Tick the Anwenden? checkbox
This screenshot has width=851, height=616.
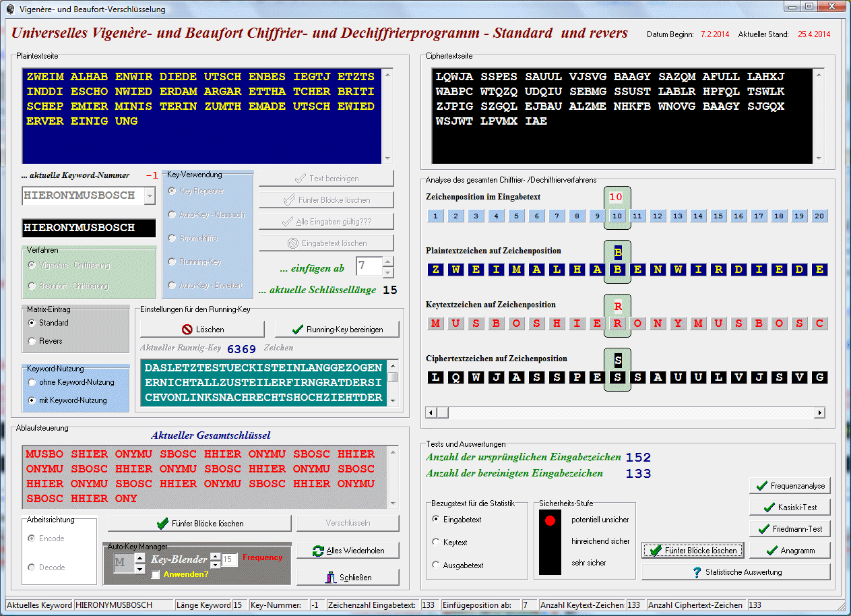pos(156,575)
